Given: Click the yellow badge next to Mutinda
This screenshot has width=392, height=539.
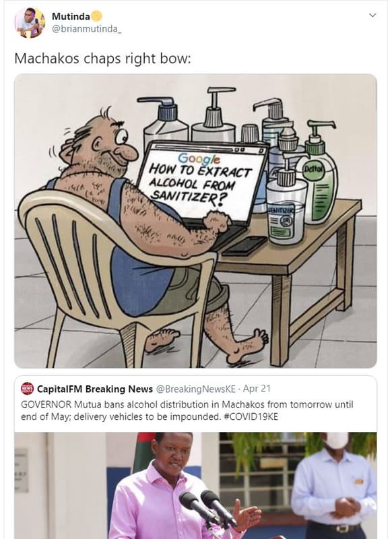Looking at the screenshot, I should click(x=97, y=16).
